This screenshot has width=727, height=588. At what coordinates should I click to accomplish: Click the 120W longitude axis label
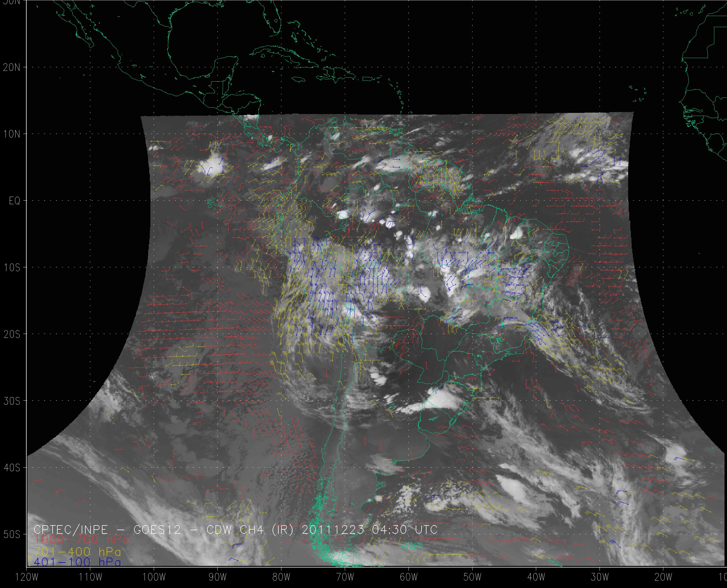click(x=27, y=577)
